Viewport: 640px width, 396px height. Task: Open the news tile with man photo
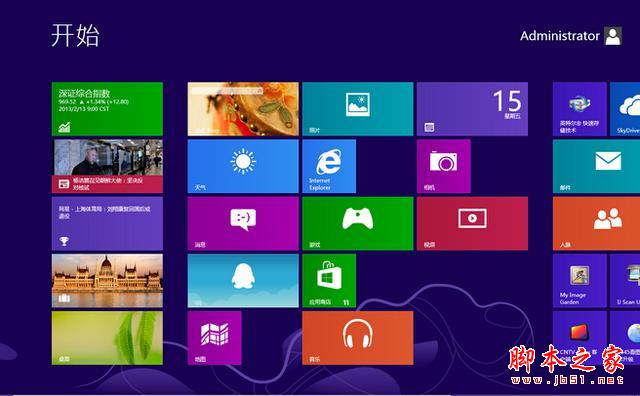[107, 166]
